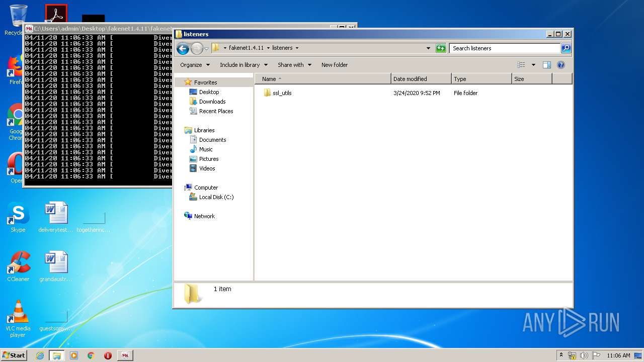Image resolution: width=644 pixels, height=362 pixels.
Task: Open the Pictures library
Action: pos(204,159)
